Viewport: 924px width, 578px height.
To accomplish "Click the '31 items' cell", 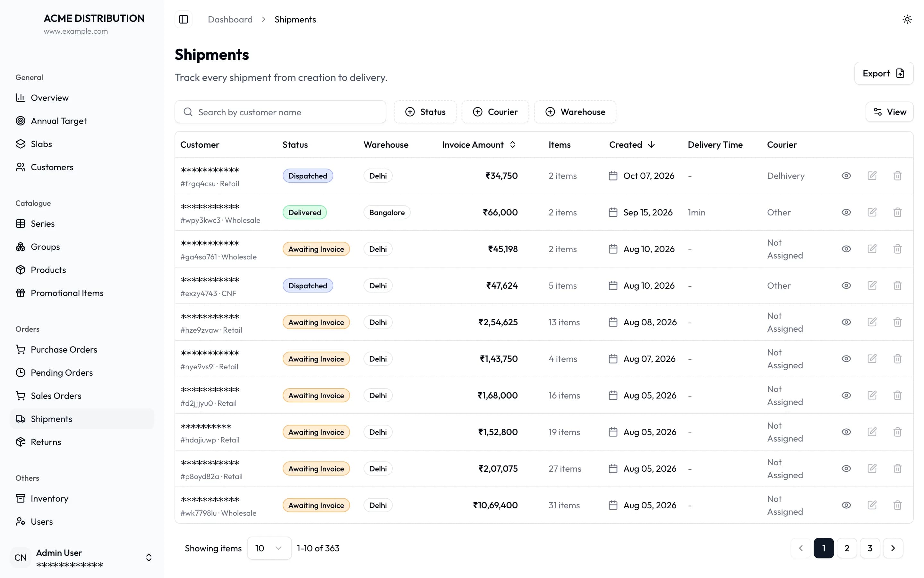I will pyautogui.click(x=564, y=505).
